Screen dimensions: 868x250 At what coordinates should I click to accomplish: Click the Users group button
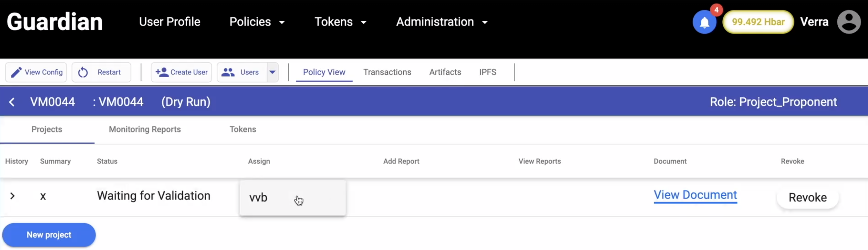click(x=241, y=72)
